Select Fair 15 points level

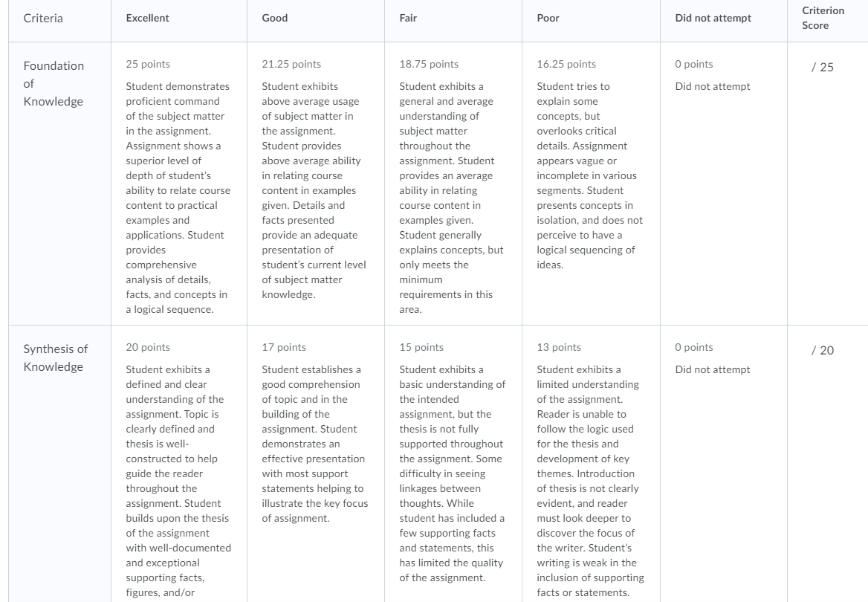pyautogui.click(x=453, y=464)
